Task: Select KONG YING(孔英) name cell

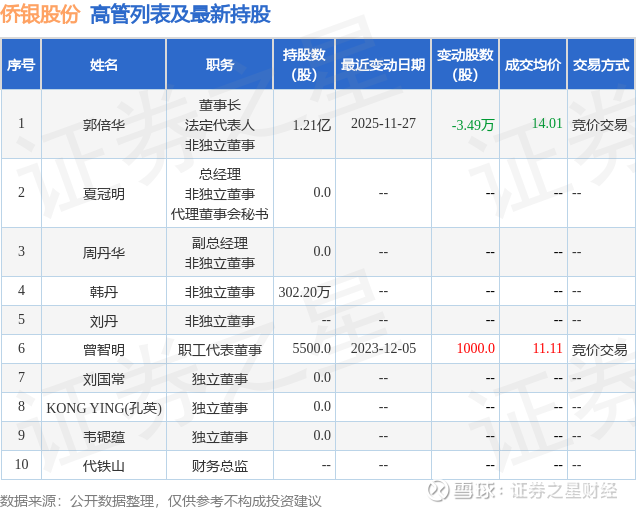Action: pos(104,407)
